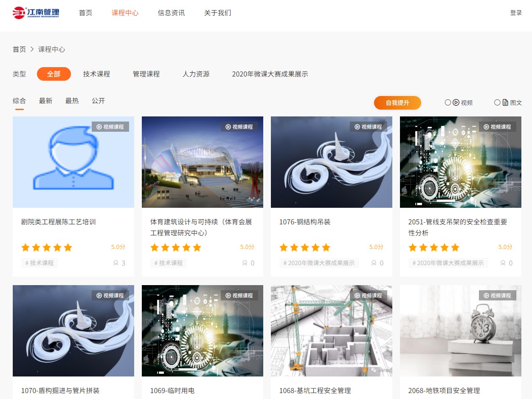This screenshot has height=399, width=532.
Task: Select the 图文 radio filter
Action: (x=497, y=102)
